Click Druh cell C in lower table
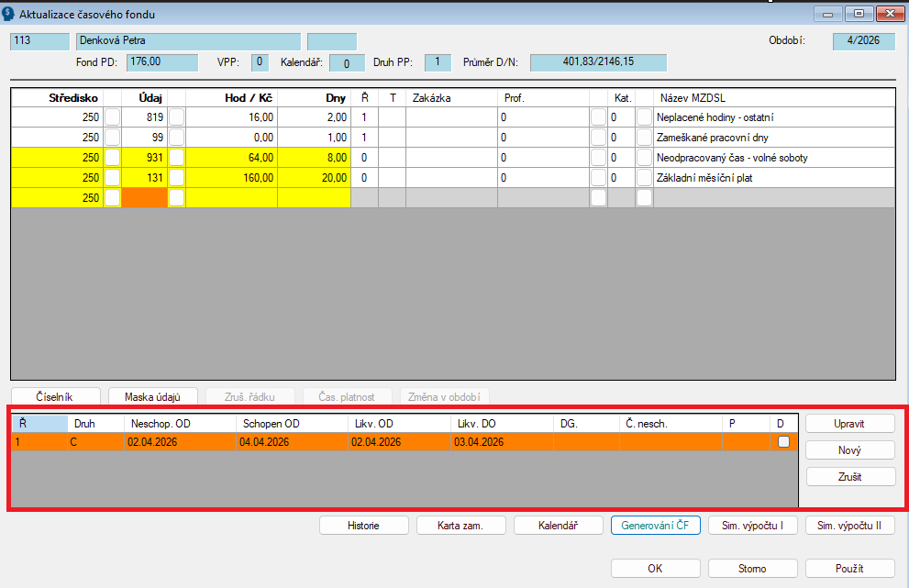 tap(95, 442)
